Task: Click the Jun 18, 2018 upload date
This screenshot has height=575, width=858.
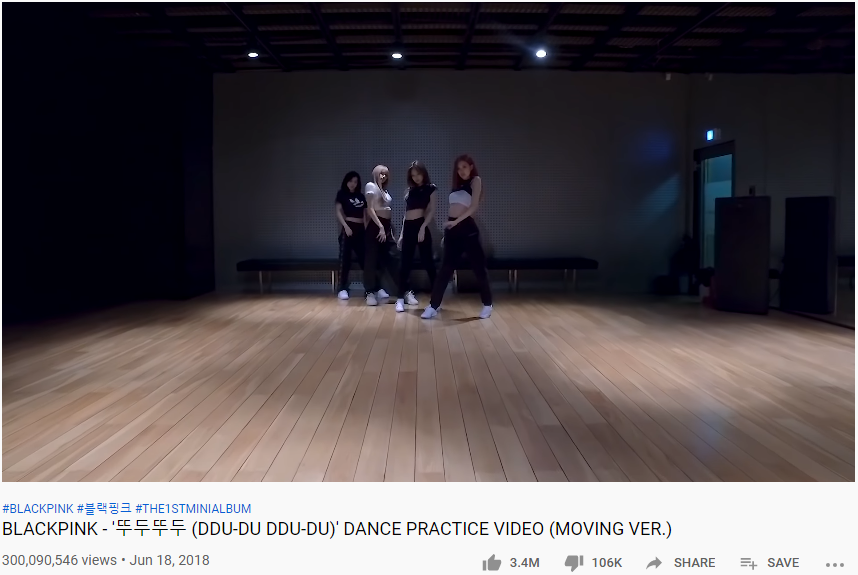Action: click(170, 561)
